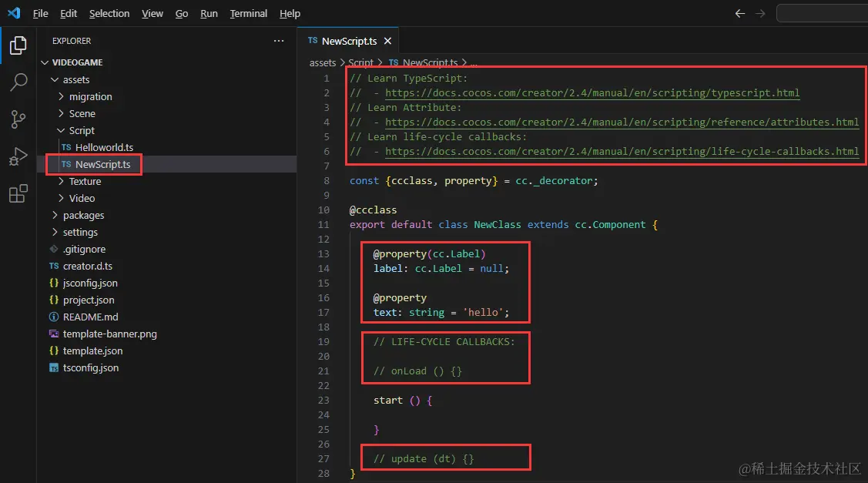Screen dimensions: 868x483
Task: Select NewScript.ts in the explorer tree
Action: (x=167, y=165)
